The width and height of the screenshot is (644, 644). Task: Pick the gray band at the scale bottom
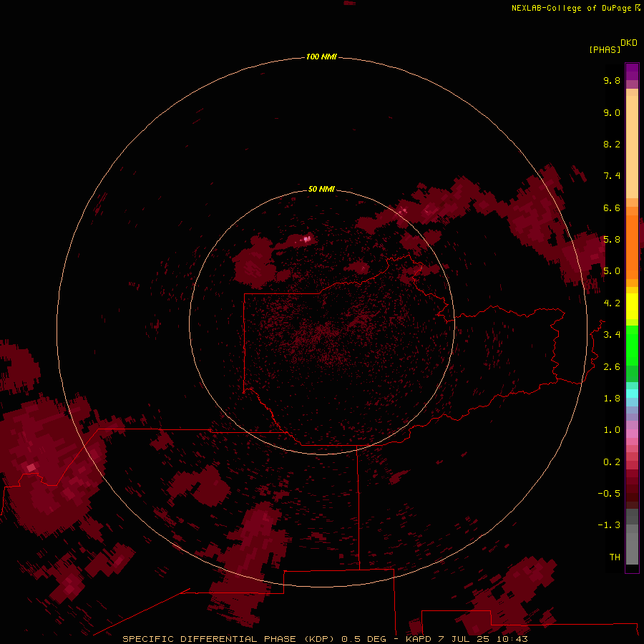632,546
